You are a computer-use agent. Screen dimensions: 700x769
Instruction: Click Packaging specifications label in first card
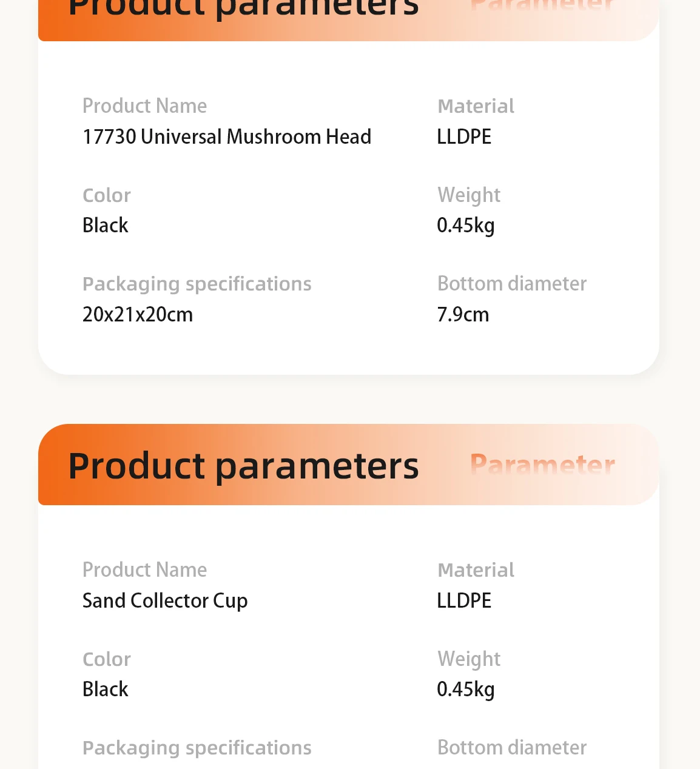(197, 284)
